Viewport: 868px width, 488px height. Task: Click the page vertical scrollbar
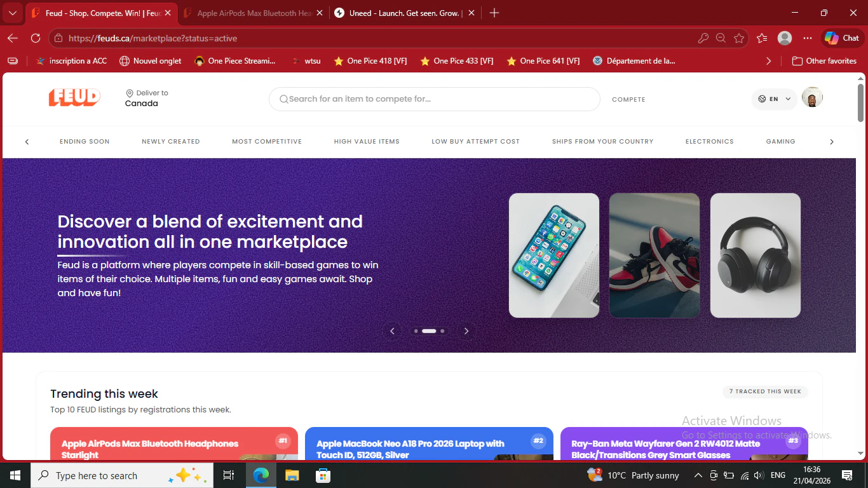click(x=861, y=102)
